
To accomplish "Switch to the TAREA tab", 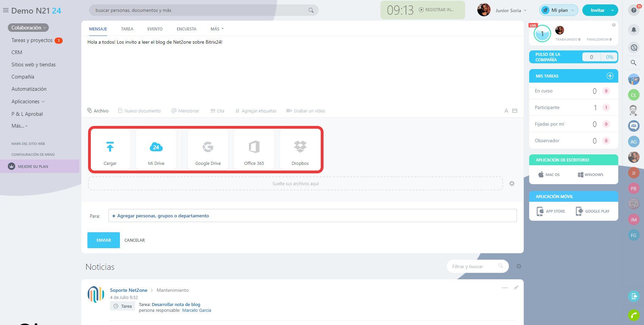I will click(x=127, y=29).
